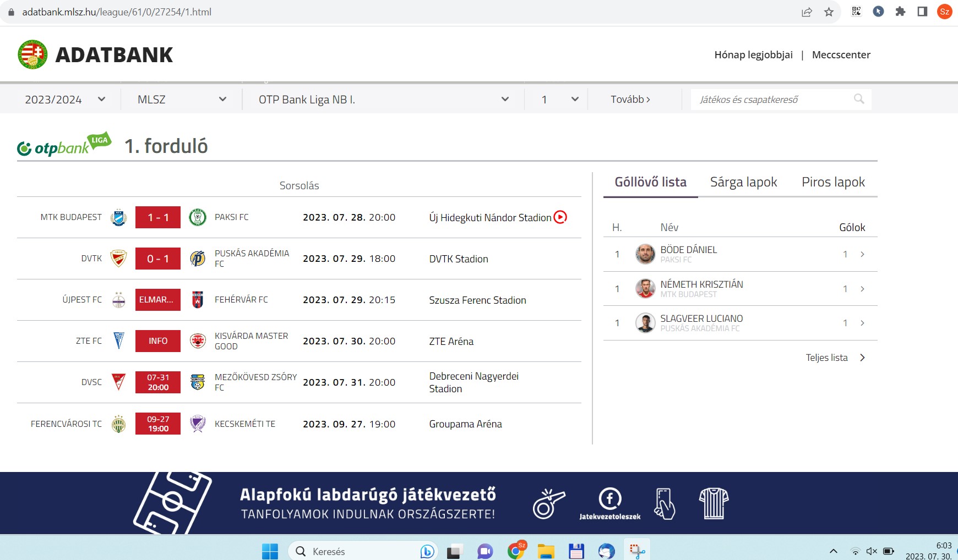Click the Kecskeméti TE crest
The image size is (958, 560).
198,424
